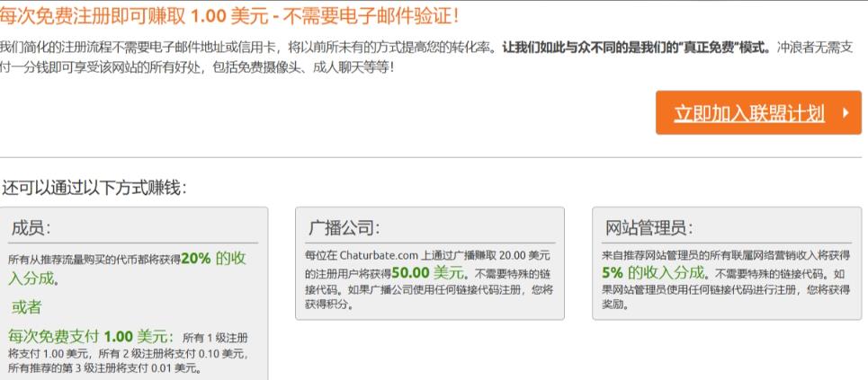Click the 成员 panel heading
Screen dimensions: 868x380
31,228
